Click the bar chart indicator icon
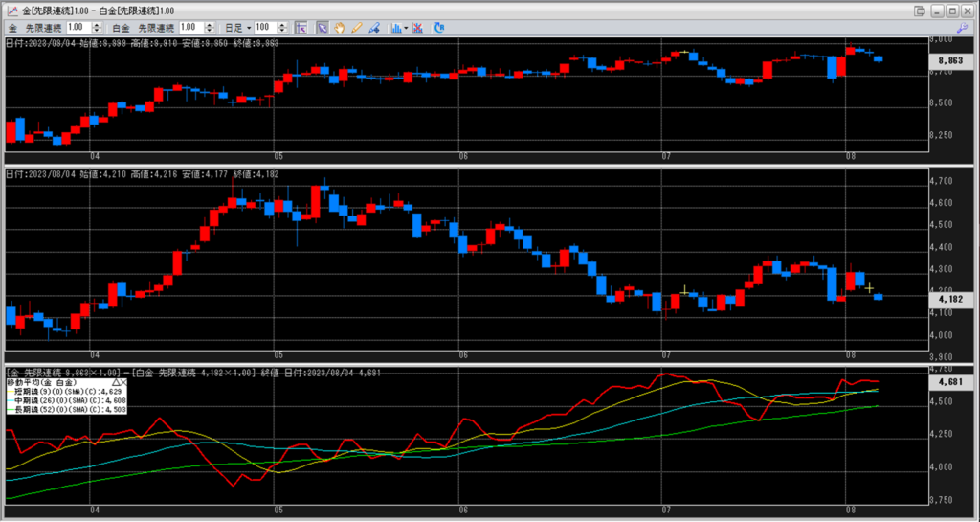This screenshot has height=522, width=980. (x=396, y=28)
